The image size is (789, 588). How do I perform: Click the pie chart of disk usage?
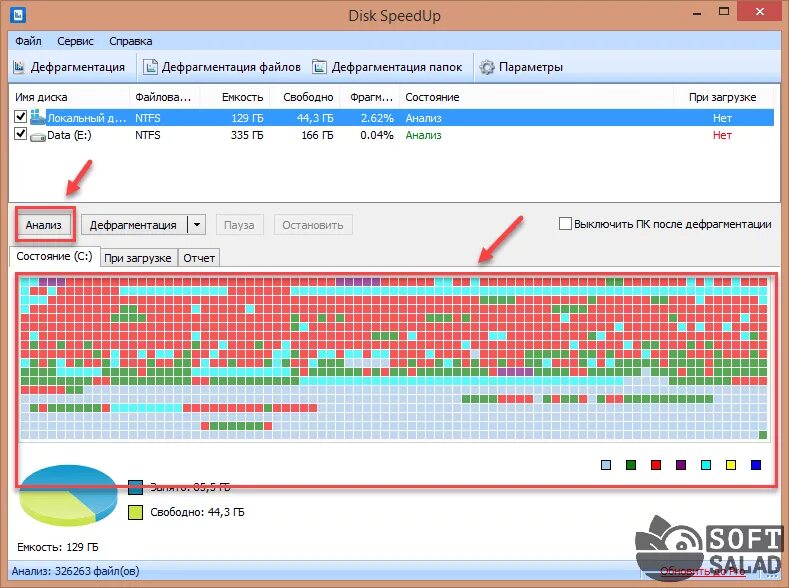[68, 495]
